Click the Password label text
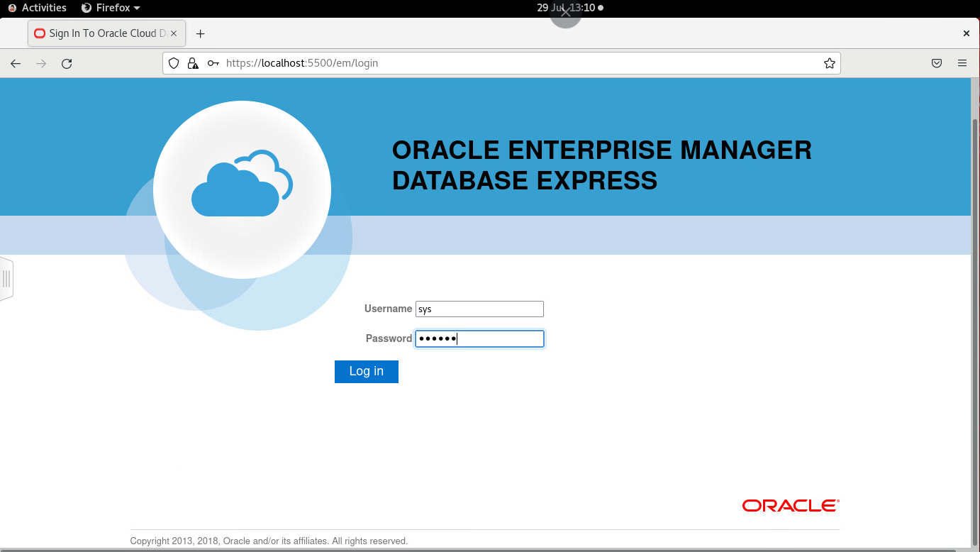Screen dimensions: 980x552 coord(389,338)
